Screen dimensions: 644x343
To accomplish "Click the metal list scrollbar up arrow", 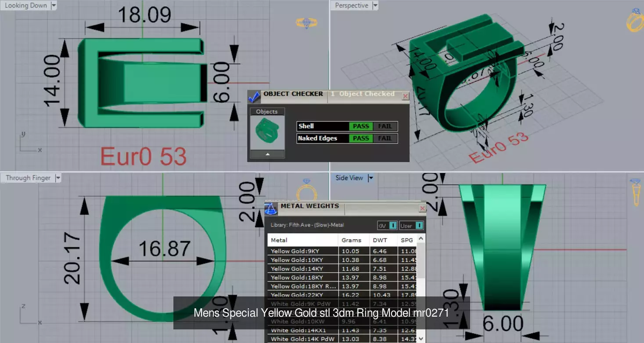I will pos(421,238).
